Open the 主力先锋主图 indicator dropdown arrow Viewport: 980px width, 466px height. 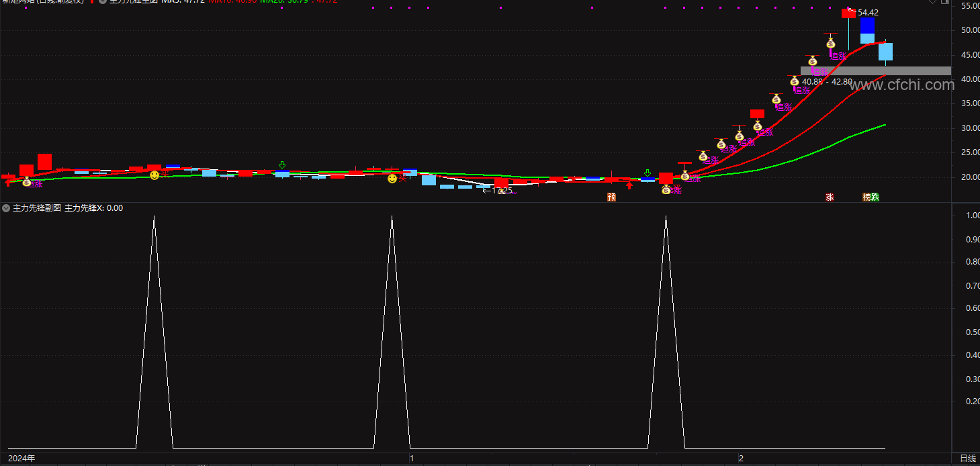pyautogui.click(x=102, y=2)
